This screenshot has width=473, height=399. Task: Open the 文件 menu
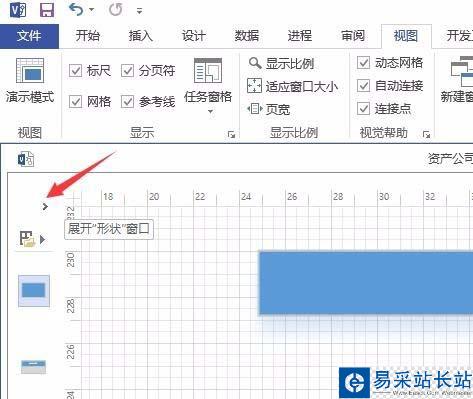coord(29,36)
